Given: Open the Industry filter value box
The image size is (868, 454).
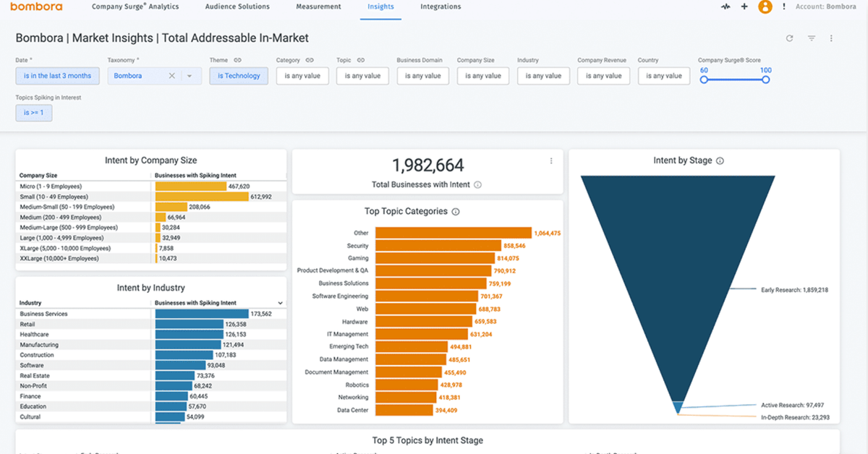Looking at the screenshot, I should point(543,76).
